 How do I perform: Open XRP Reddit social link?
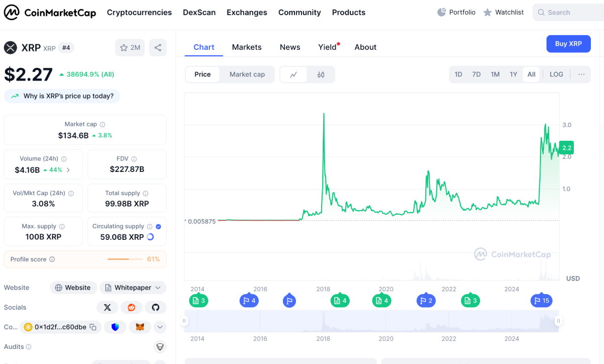131,307
